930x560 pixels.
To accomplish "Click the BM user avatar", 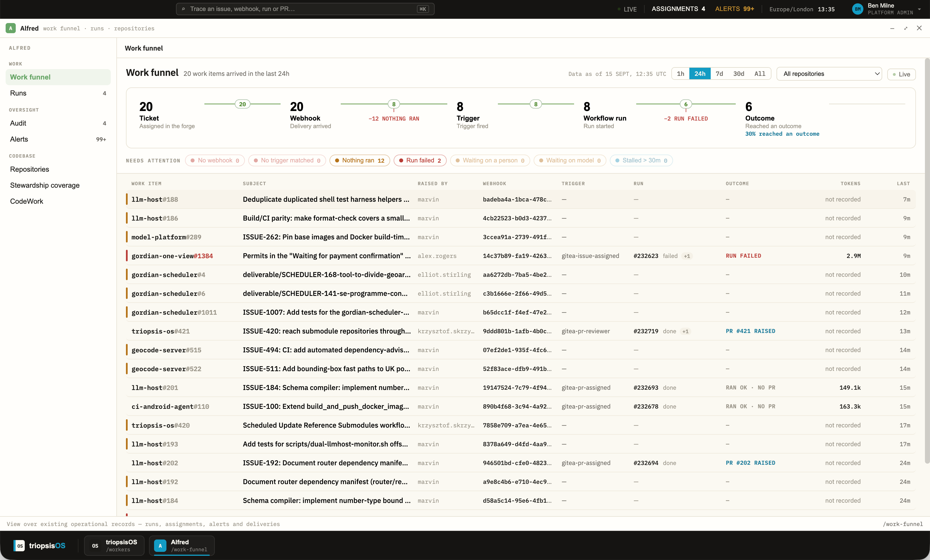I will (857, 9).
